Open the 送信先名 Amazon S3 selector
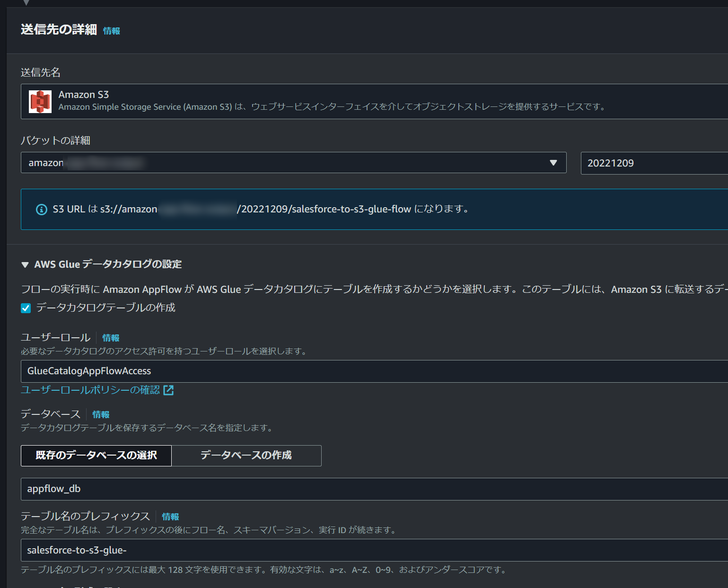The width and height of the screenshot is (728, 588). coord(374,101)
